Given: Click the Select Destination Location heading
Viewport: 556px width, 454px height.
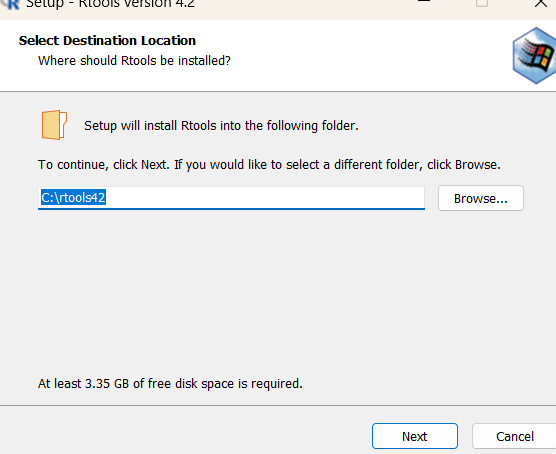Looking at the screenshot, I should (107, 40).
